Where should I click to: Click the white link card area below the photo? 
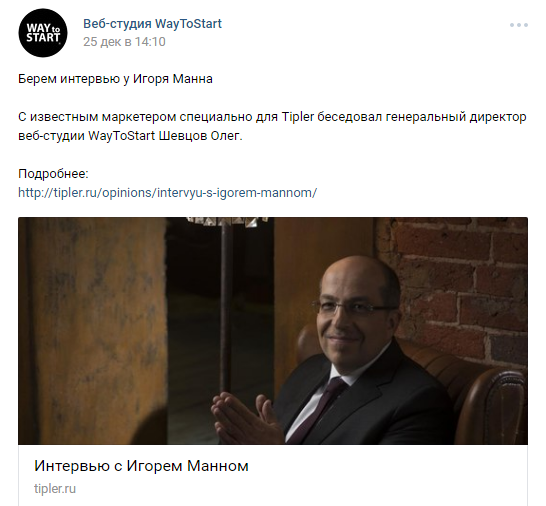click(x=273, y=475)
